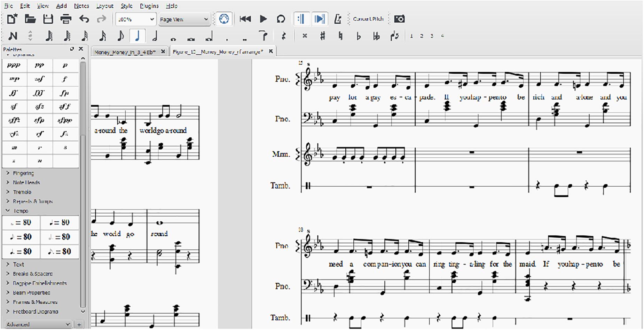644x330 pixels.
Task: Select voice 2
Action: (x=422, y=36)
